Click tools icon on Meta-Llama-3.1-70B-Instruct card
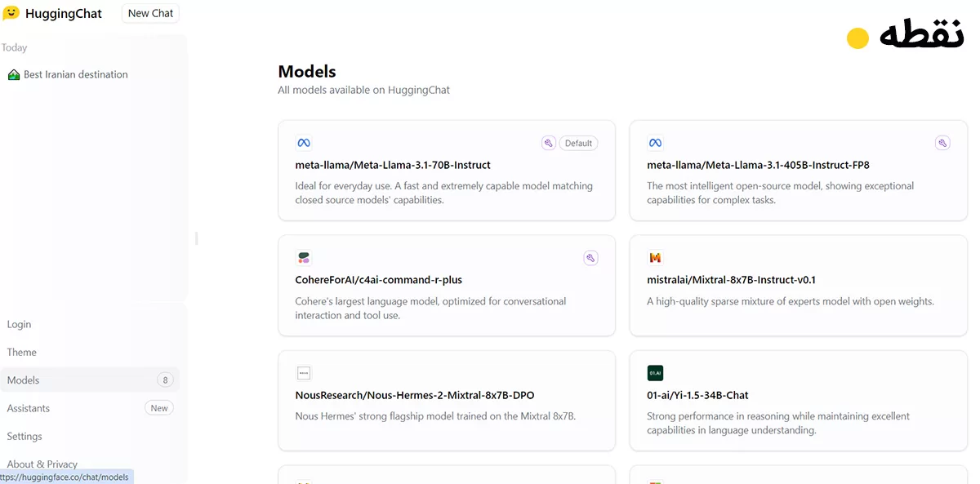The height and width of the screenshot is (484, 980). tap(549, 143)
